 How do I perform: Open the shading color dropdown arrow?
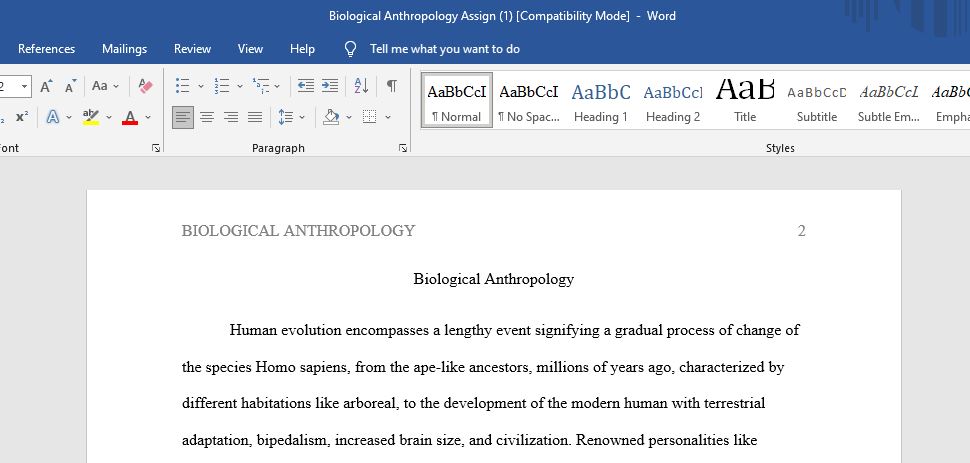(349, 116)
